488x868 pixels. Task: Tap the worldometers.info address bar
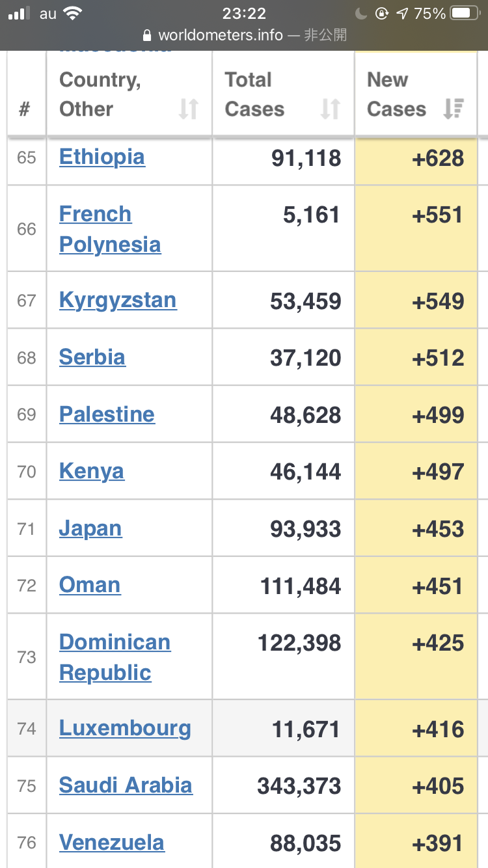pos(244,35)
